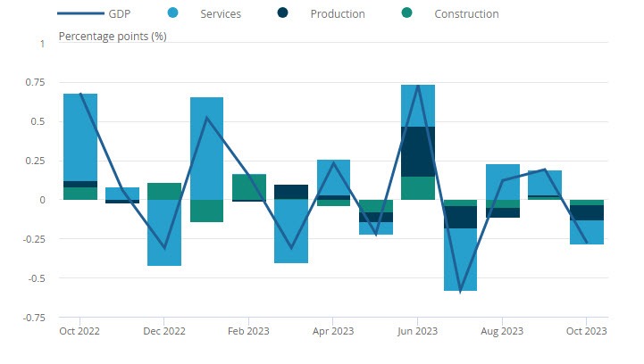Click the GDP legend line marker
Image resolution: width=644 pixels, height=364 pixels.
[80, 13]
